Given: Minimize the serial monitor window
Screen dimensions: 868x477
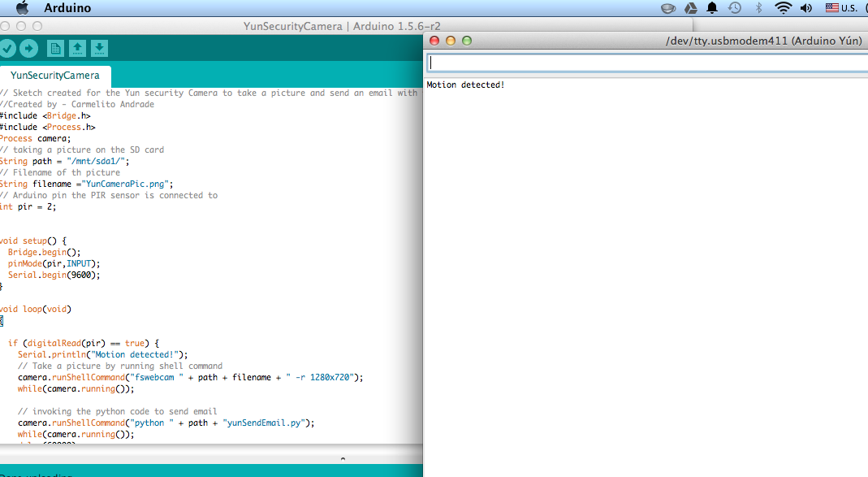Looking at the screenshot, I should coord(451,41).
